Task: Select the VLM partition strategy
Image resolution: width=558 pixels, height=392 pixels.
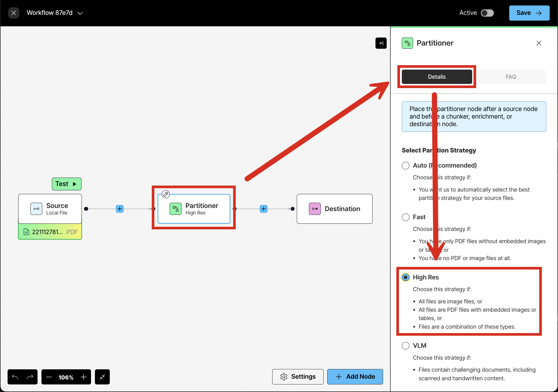Action: click(x=405, y=346)
